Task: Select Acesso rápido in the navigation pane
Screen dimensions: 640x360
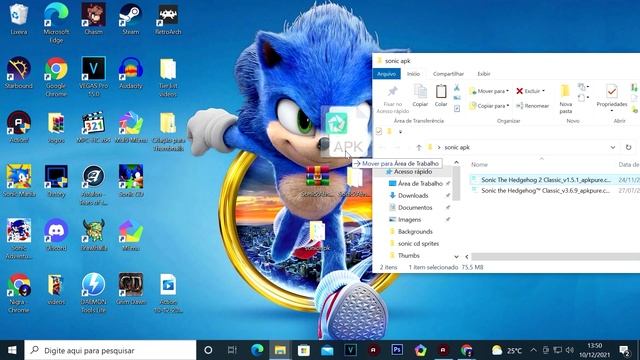Action: (413, 172)
